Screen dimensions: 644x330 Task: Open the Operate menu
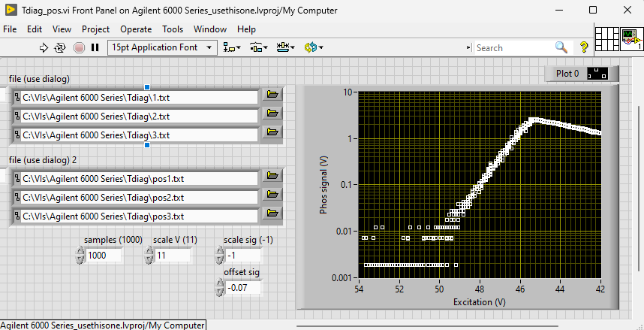tap(136, 29)
